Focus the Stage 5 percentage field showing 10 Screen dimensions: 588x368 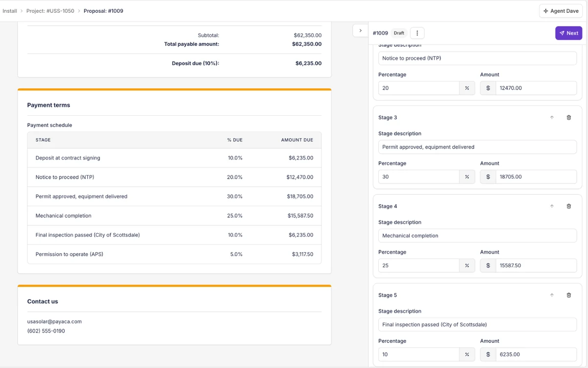pos(419,354)
